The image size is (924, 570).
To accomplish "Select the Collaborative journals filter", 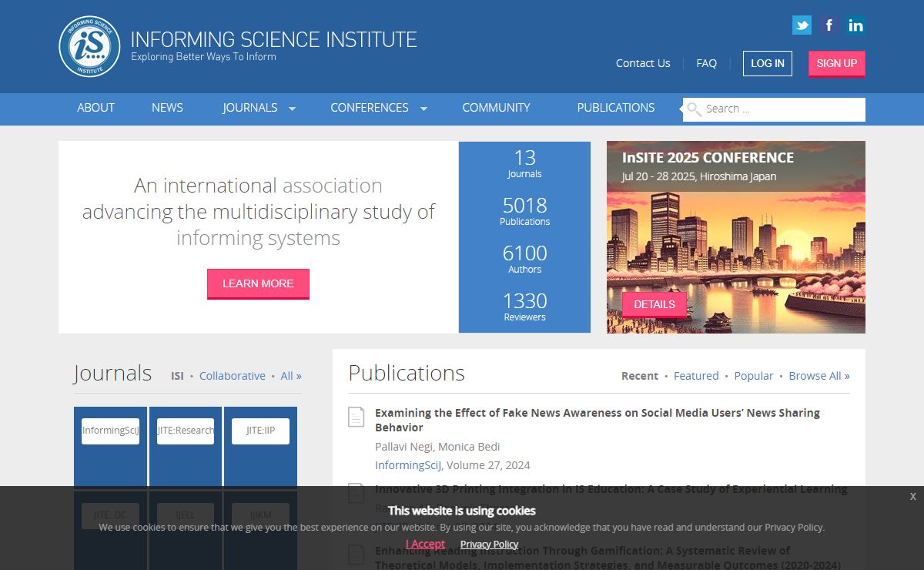I will point(233,376).
